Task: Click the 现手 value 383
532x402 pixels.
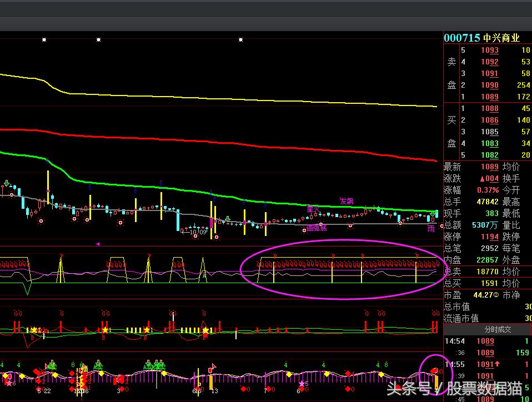Action: point(491,213)
